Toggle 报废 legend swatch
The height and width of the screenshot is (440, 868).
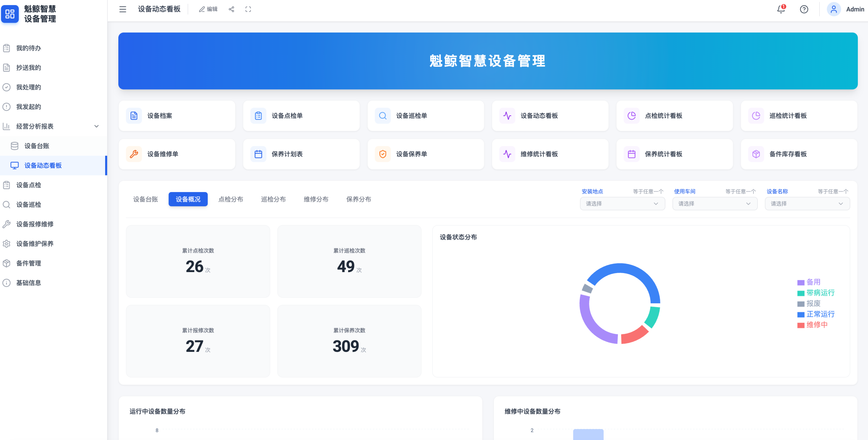point(801,304)
